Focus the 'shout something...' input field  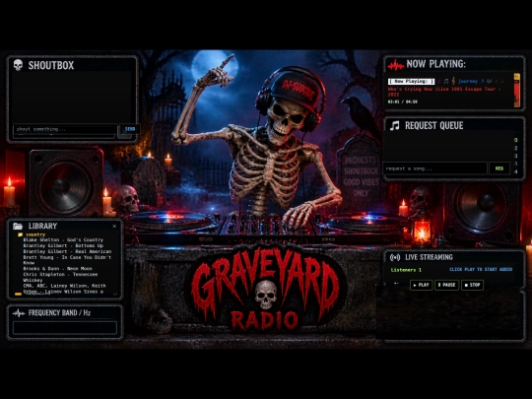coord(65,129)
